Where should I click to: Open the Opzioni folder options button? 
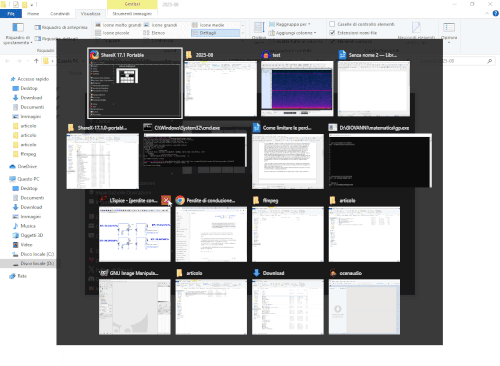point(449,32)
